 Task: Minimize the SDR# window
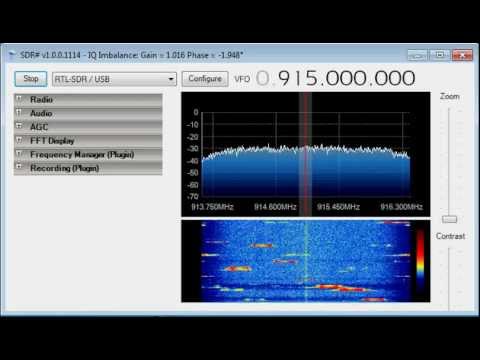[417, 55]
